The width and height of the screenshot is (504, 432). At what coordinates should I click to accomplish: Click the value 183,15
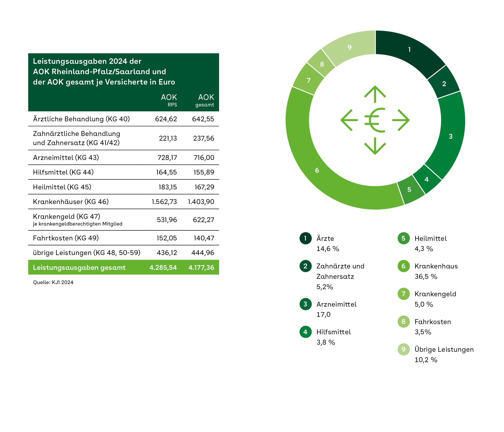[168, 187]
